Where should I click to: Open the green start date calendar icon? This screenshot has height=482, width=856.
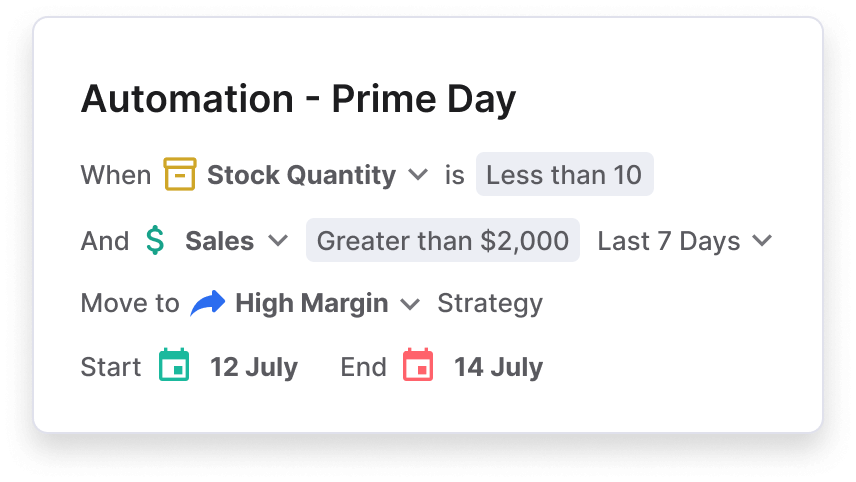point(174,365)
